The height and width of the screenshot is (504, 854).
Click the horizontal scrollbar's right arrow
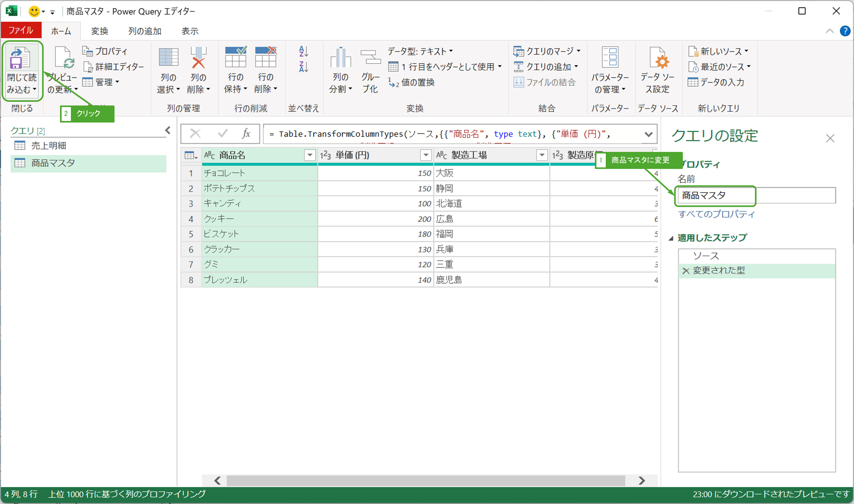coord(641,480)
